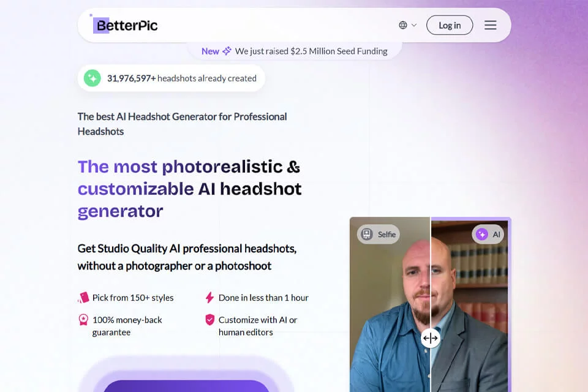Click "Done in less than 1 hour" text
The width and height of the screenshot is (588, 392).
point(263,298)
